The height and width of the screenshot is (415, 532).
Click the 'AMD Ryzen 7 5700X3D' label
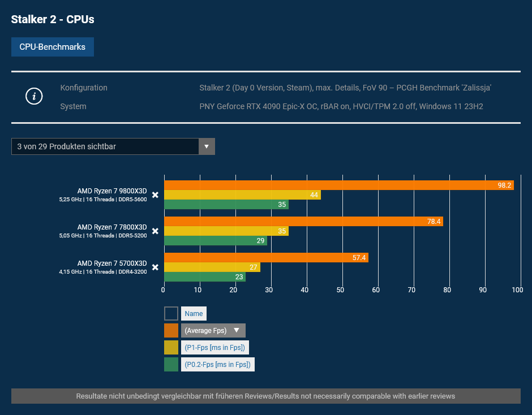tap(112, 263)
